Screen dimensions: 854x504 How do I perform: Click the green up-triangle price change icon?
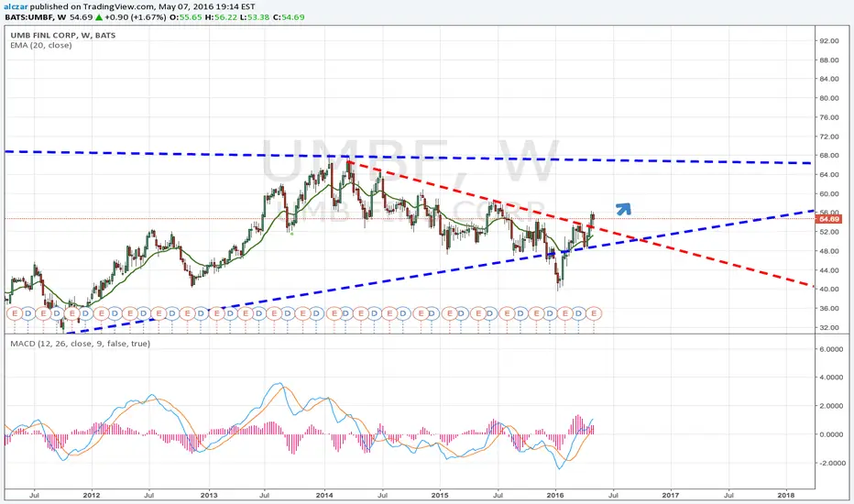99,17
